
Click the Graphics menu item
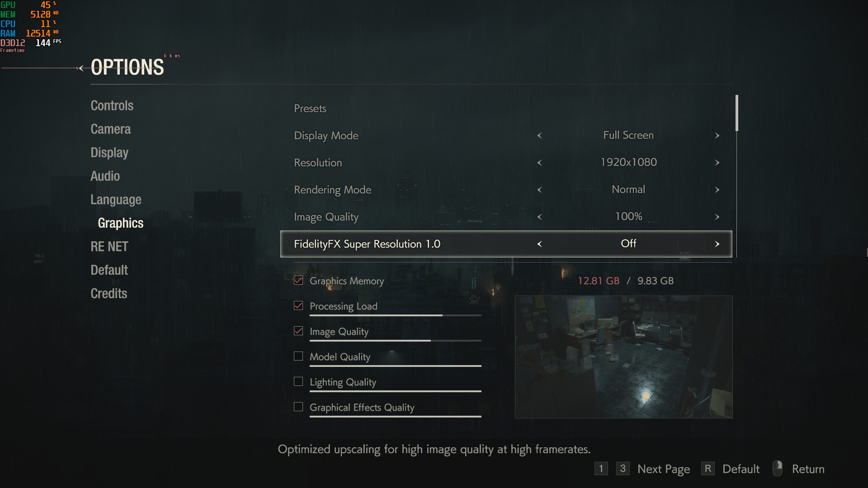click(120, 223)
